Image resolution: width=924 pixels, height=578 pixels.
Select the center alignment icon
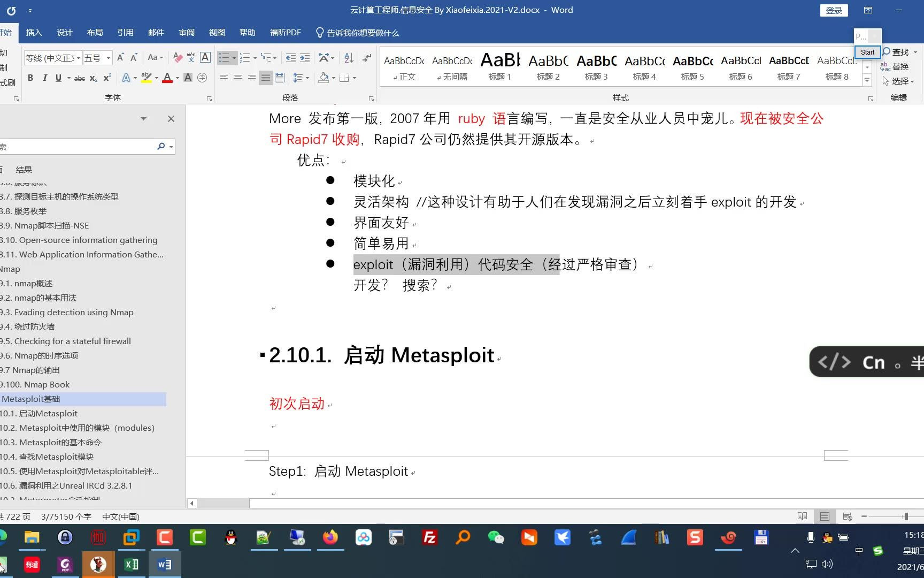tap(238, 78)
